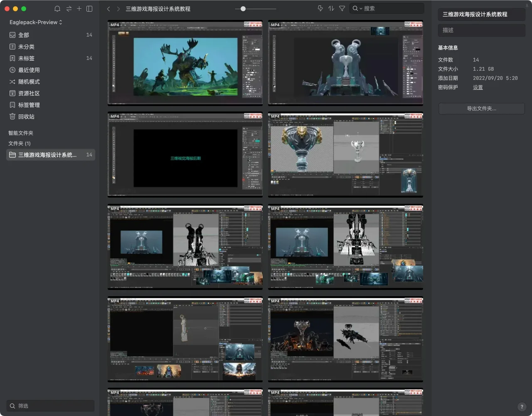Open 标签管理 in the sidebar

tap(51, 105)
